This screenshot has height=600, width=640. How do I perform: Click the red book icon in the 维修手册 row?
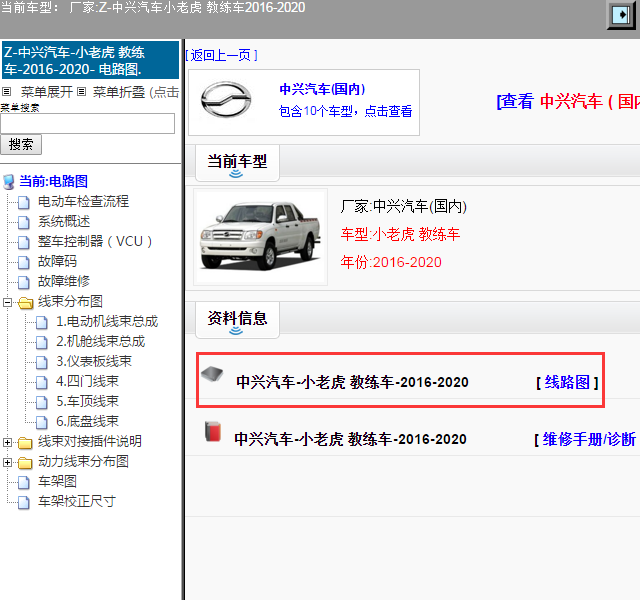213,431
